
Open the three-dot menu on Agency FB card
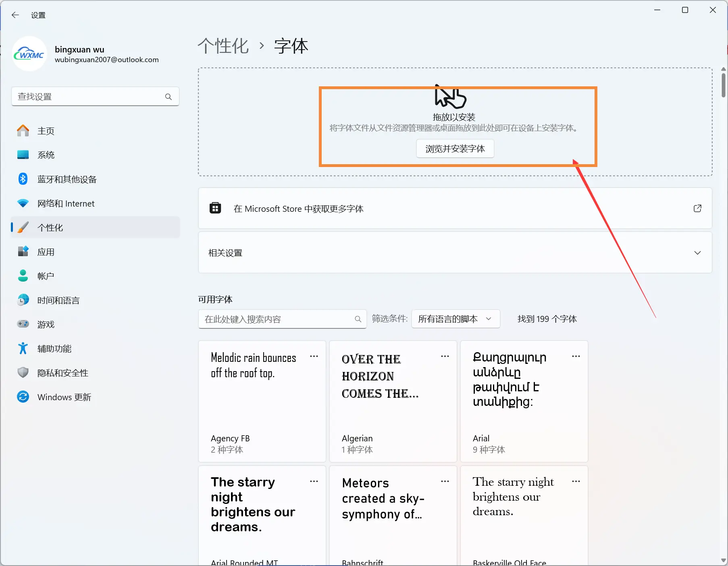tap(314, 356)
